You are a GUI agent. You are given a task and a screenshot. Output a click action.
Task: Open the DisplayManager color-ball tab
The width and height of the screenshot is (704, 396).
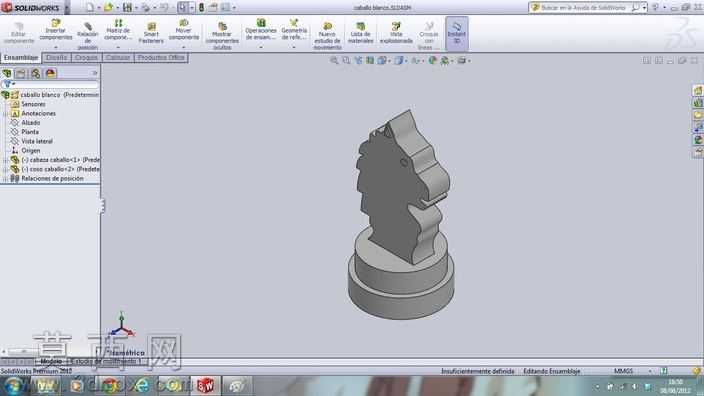50,73
